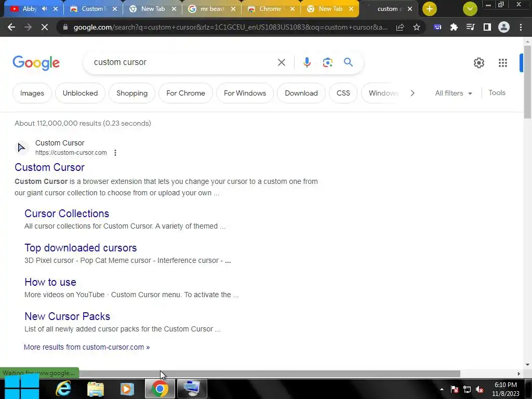Screen dimensions: 532x399
Task: Clear the search box with X
Action: click(281, 62)
